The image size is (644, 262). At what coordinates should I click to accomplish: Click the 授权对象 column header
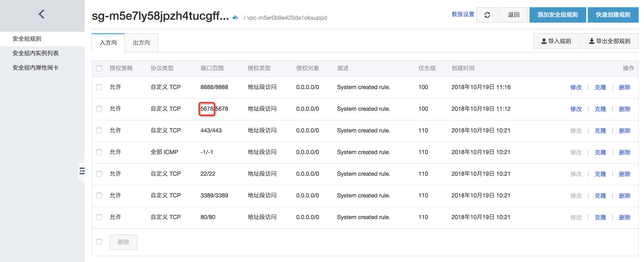pyautogui.click(x=308, y=68)
